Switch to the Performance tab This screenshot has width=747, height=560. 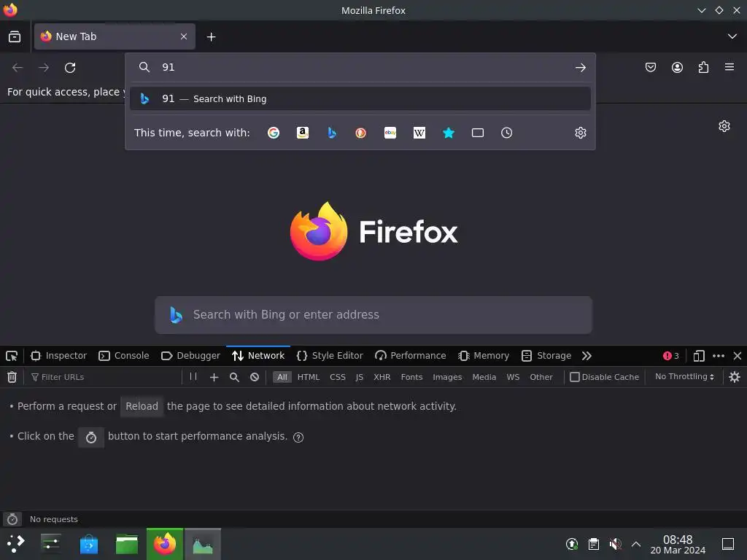click(410, 356)
